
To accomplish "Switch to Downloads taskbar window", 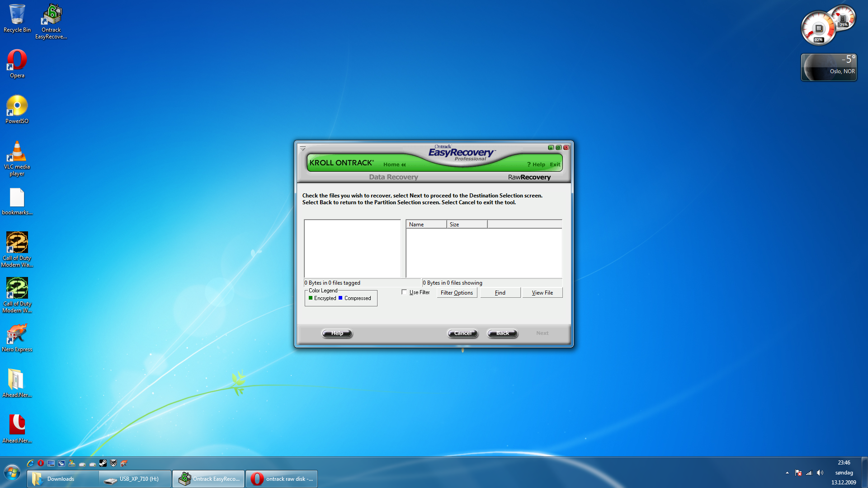I will point(62,479).
